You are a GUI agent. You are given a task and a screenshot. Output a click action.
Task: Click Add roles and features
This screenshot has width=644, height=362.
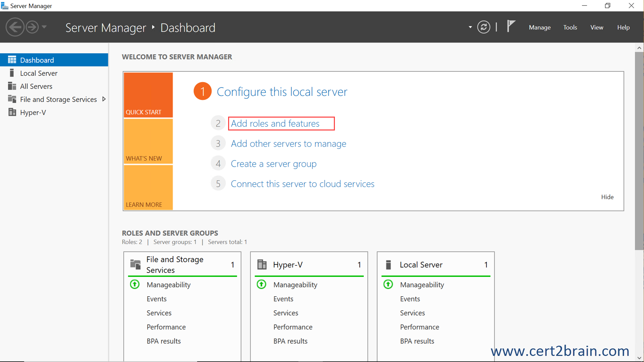(275, 123)
